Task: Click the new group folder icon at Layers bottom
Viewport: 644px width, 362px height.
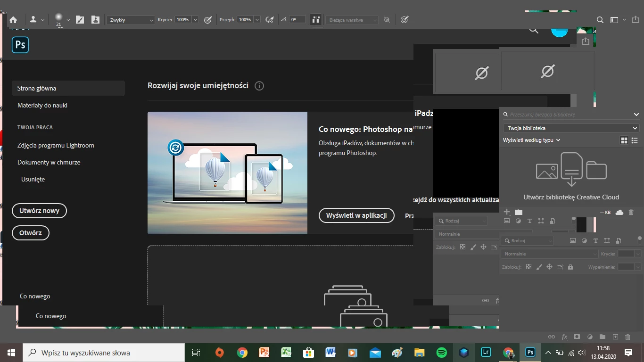Action: tap(602, 337)
